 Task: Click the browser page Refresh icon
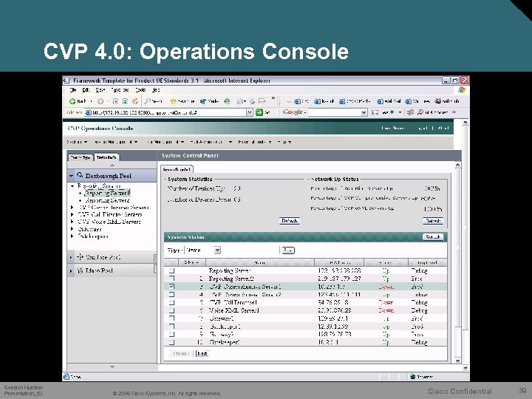coord(125,101)
